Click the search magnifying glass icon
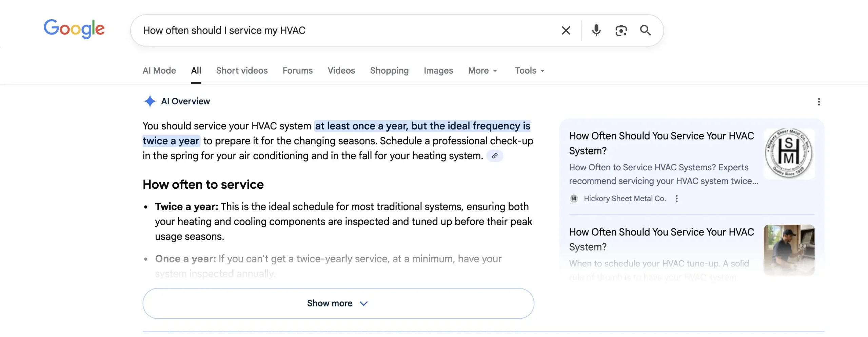Image resolution: width=868 pixels, height=337 pixels. pos(646,30)
